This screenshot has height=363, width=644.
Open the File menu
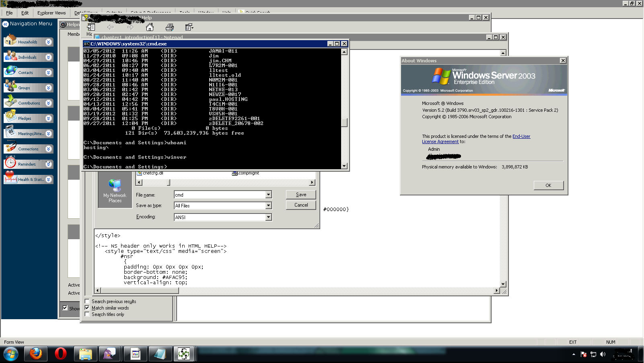[x=9, y=13]
